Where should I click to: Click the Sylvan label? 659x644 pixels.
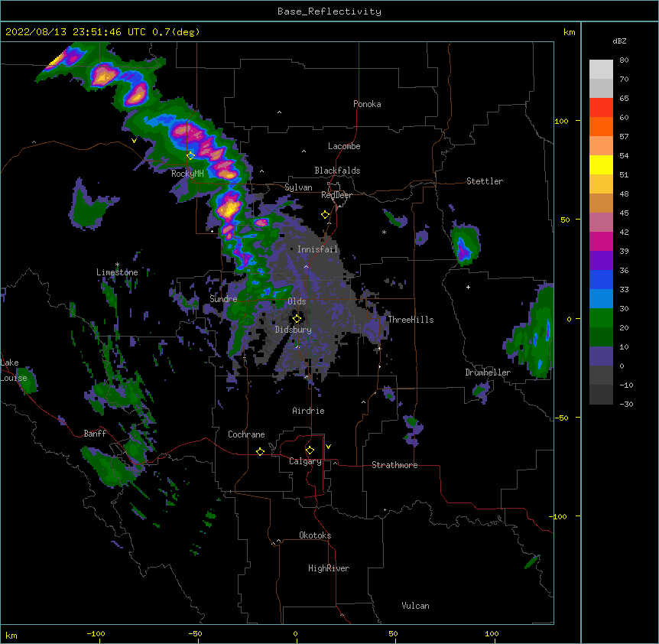click(x=298, y=187)
